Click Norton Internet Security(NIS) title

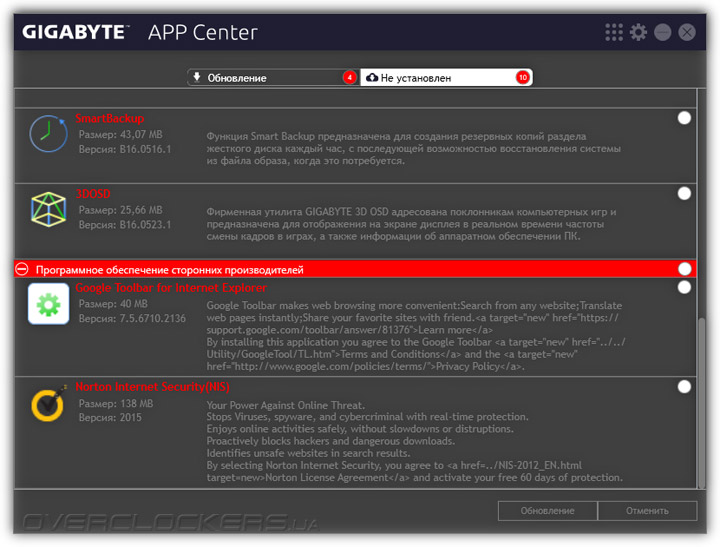[152, 387]
